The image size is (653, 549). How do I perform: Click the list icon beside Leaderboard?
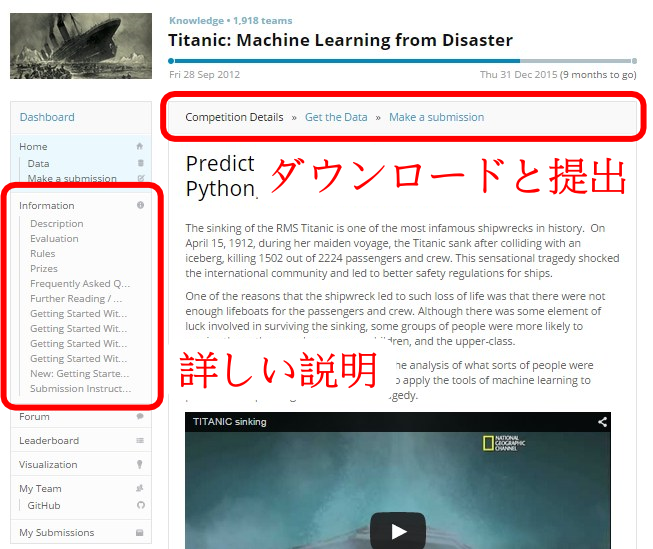(x=140, y=440)
